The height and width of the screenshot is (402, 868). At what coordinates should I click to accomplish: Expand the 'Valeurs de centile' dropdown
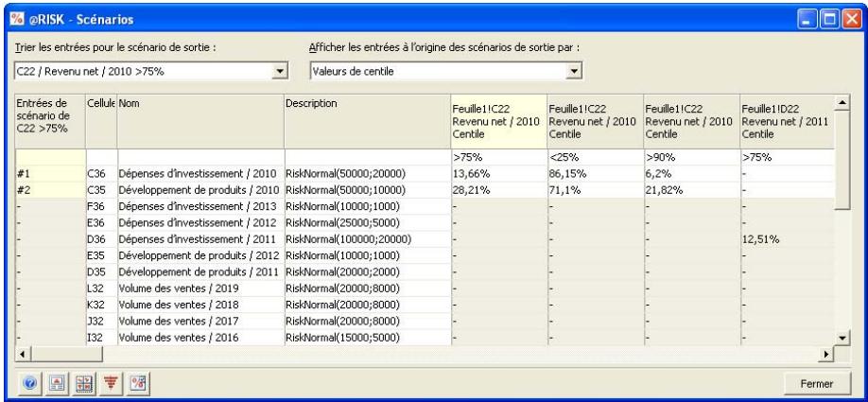pyautogui.click(x=572, y=70)
